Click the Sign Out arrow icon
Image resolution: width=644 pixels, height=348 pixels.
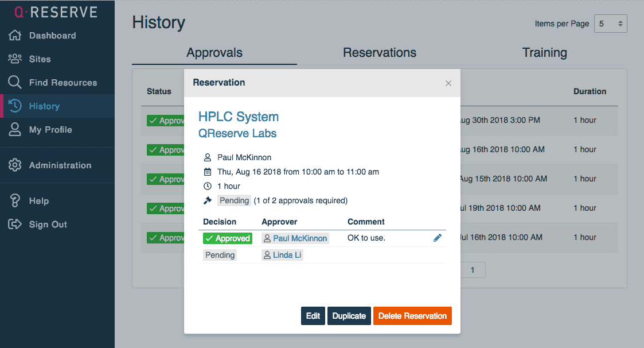point(15,225)
